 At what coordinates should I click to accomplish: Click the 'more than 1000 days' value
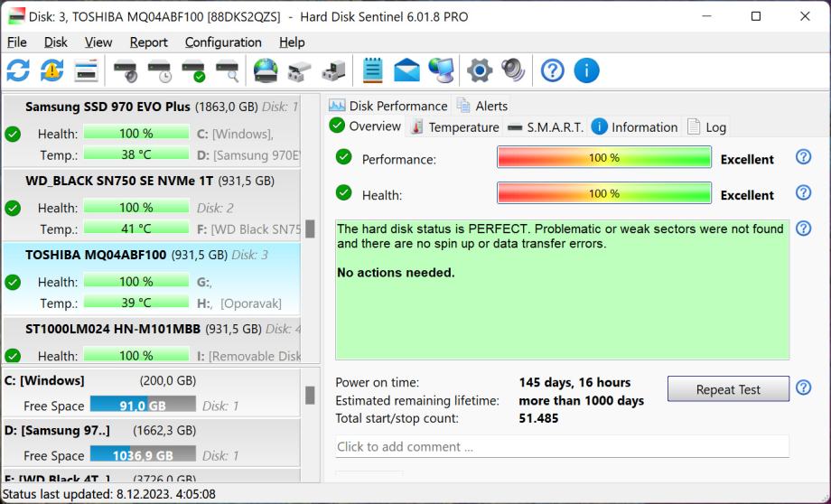tap(582, 401)
